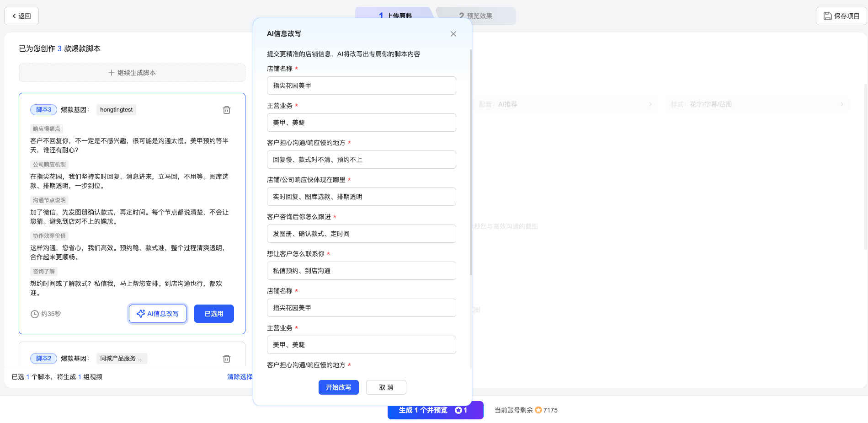Delete script 2 with trash icon
868x423 pixels.
point(227,359)
